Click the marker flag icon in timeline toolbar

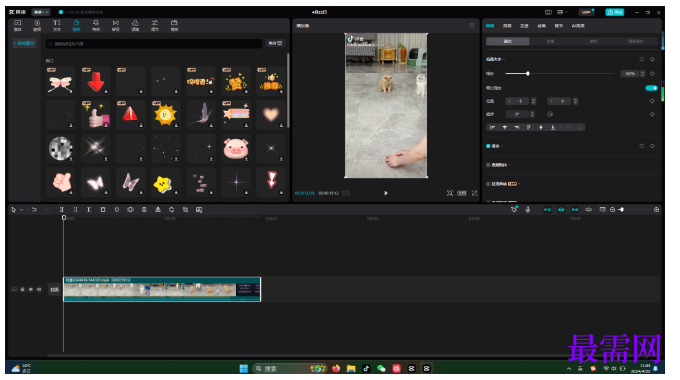coord(117,210)
